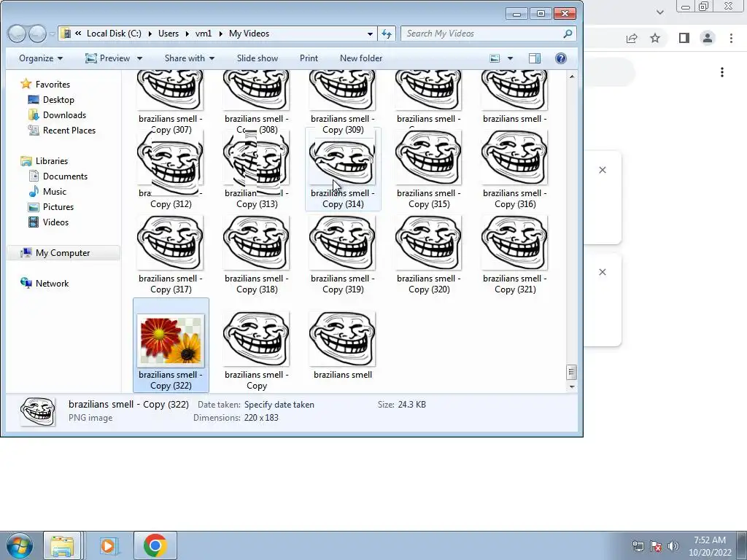This screenshot has width=747, height=560.
Task: Select file brazilians smell - Copy (312)
Action: [x=171, y=169]
